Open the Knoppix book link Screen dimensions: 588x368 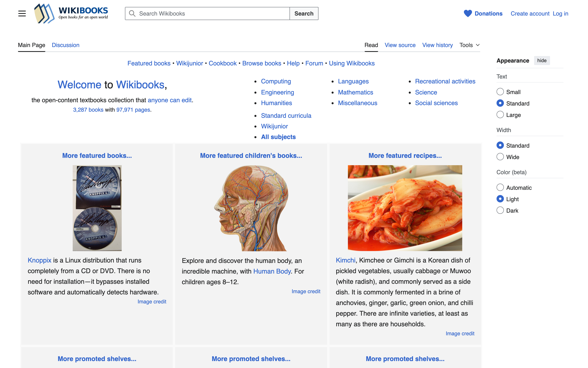39,260
